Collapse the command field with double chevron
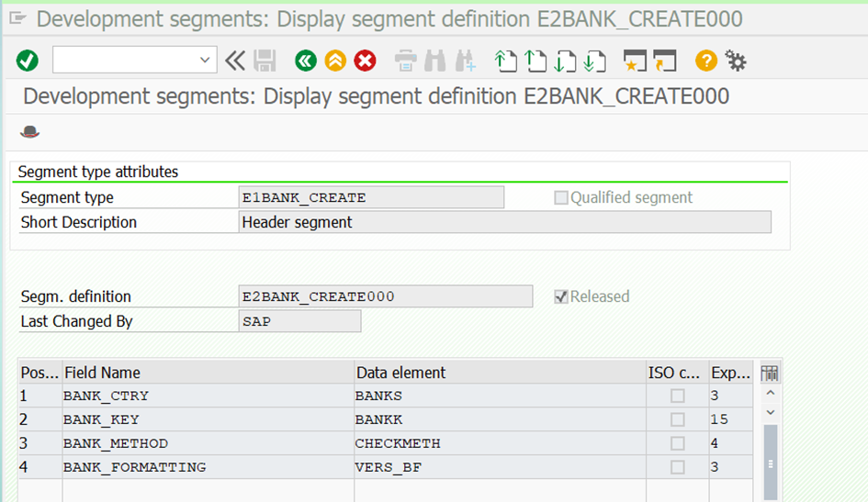868x502 pixels. coord(235,61)
